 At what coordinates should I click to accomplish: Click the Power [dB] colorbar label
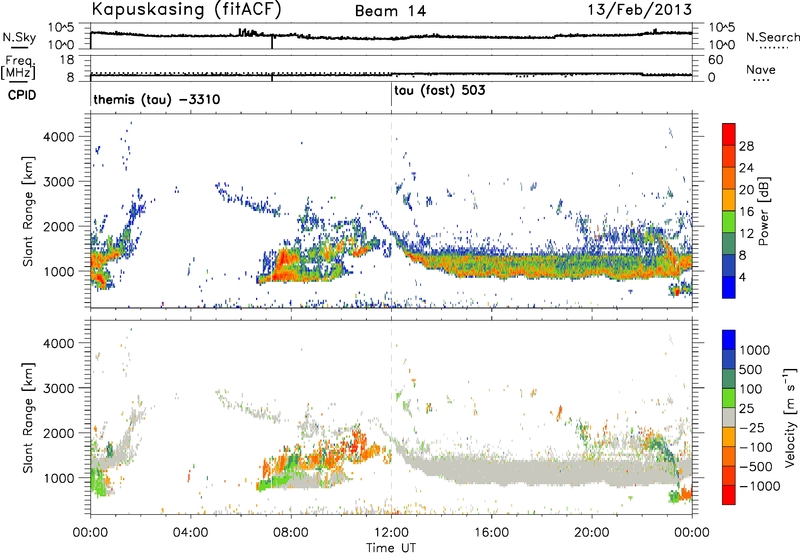pyautogui.click(x=763, y=211)
